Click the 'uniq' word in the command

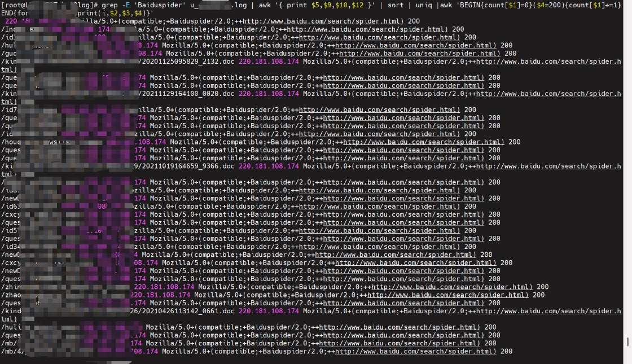pyautogui.click(x=424, y=5)
